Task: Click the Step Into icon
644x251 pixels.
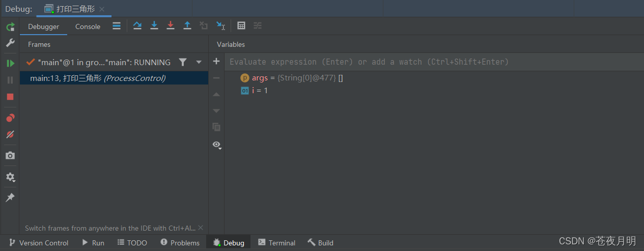Action: click(x=154, y=25)
